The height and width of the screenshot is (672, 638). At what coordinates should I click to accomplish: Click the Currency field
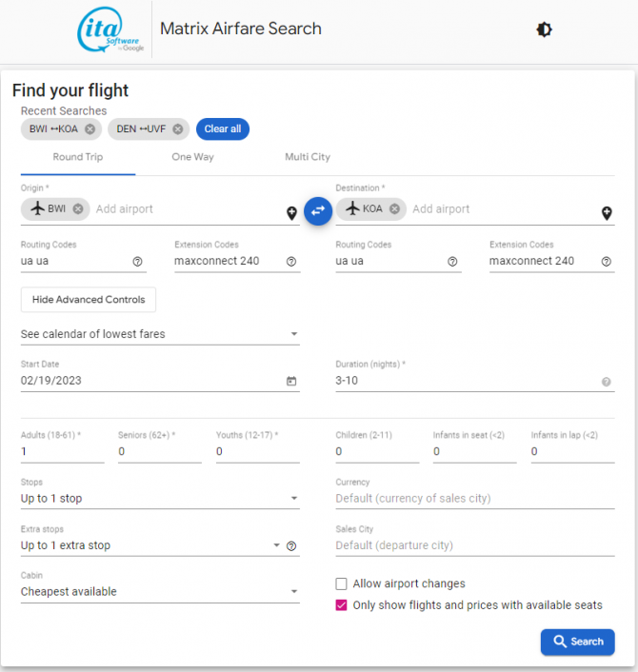[475, 499]
